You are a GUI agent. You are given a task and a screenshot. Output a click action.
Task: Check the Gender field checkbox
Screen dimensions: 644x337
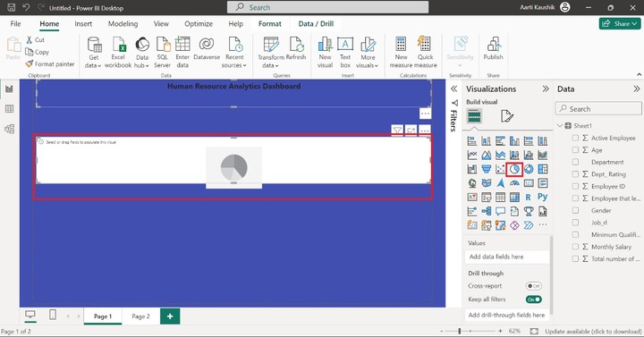pyautogui.click(x=575, y=211)
